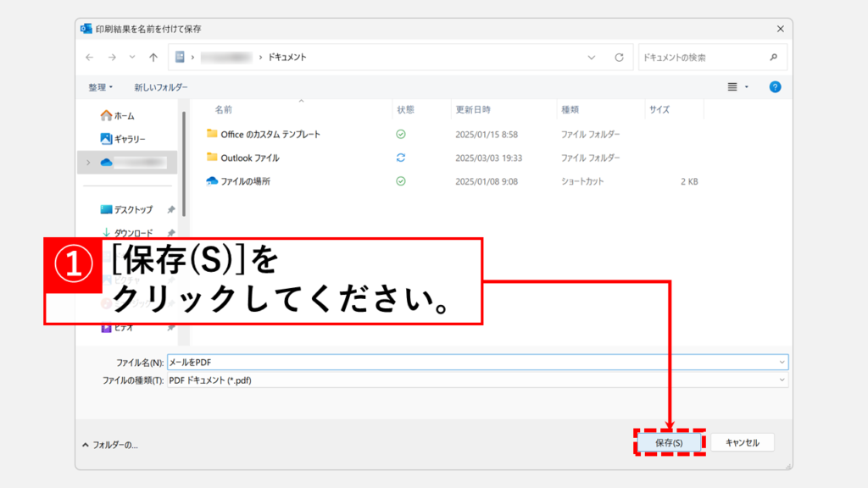Select ドキュメント in the address path
Screen dimensions: 868x488
(x=287, y=57)
